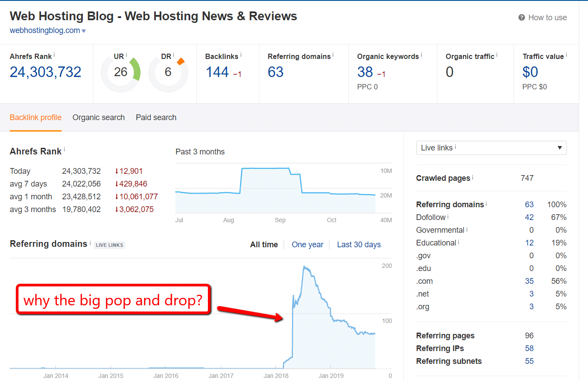Click info icon beside Referring domains chart title
The image size is (588, 381).
pos(90,242)
